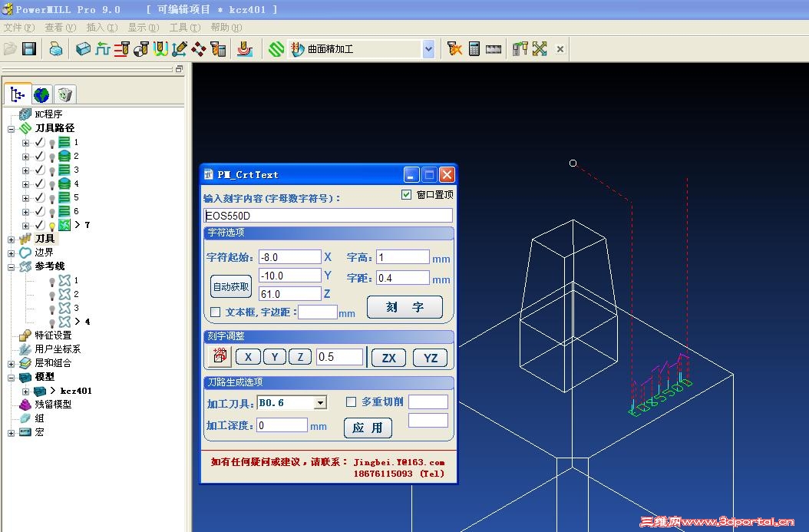Open the 工具 menu
809x532 pixels.
pos(185,28)
